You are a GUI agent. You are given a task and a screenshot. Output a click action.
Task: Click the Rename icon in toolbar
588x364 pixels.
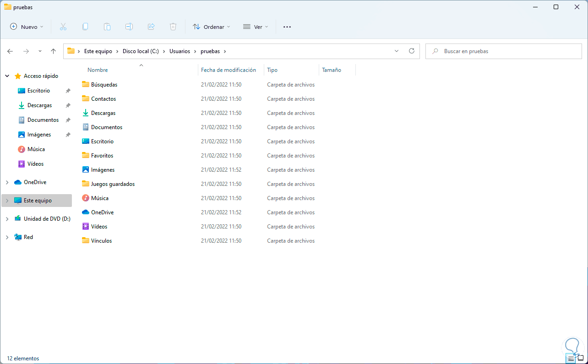[x=129, y=27]
